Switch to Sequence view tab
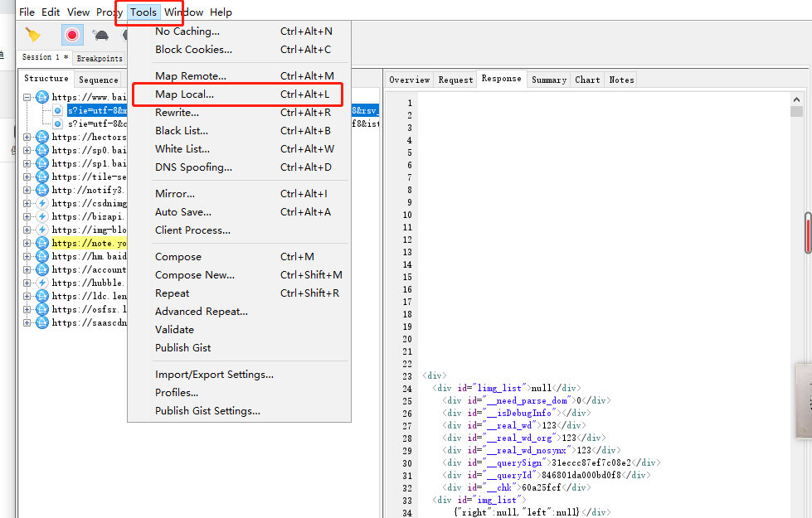Viewport: 812px width, 518px height. 99,80
